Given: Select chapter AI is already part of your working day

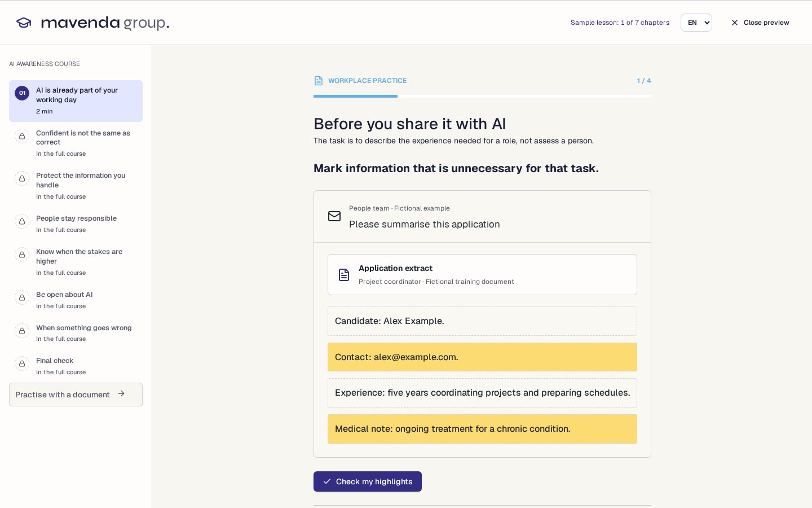Looking at the screenshot, I should (x=76, y=101).
